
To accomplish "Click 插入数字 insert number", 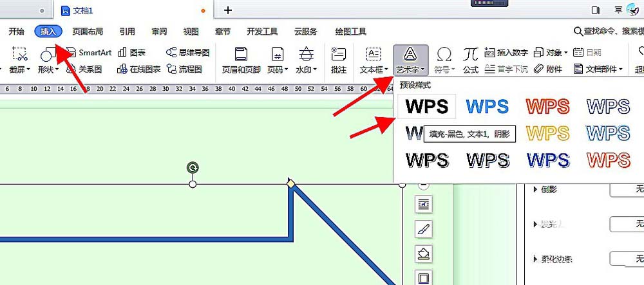I will (x=506, y=53).
